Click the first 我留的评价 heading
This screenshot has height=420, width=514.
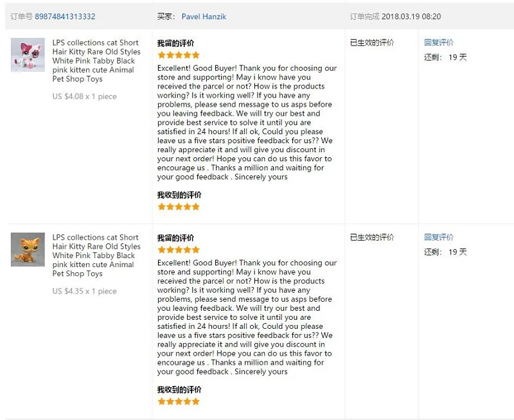[175, 43]
